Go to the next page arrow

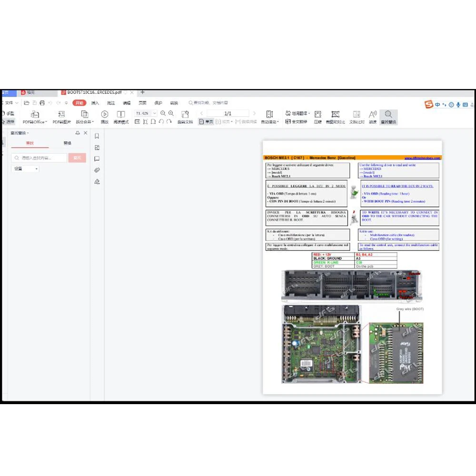[x=254, y=113]
